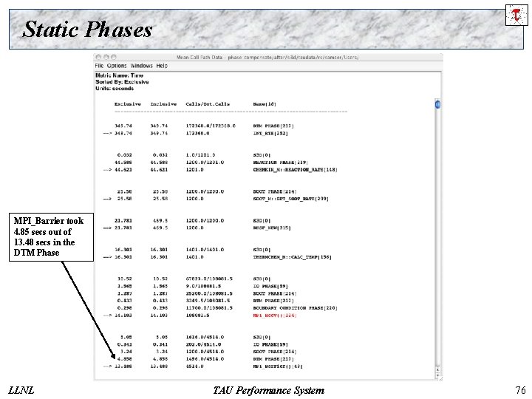This screenshot has height=399, width=532.
Task: Open the Help menu
Action: [x=162, y=66]
